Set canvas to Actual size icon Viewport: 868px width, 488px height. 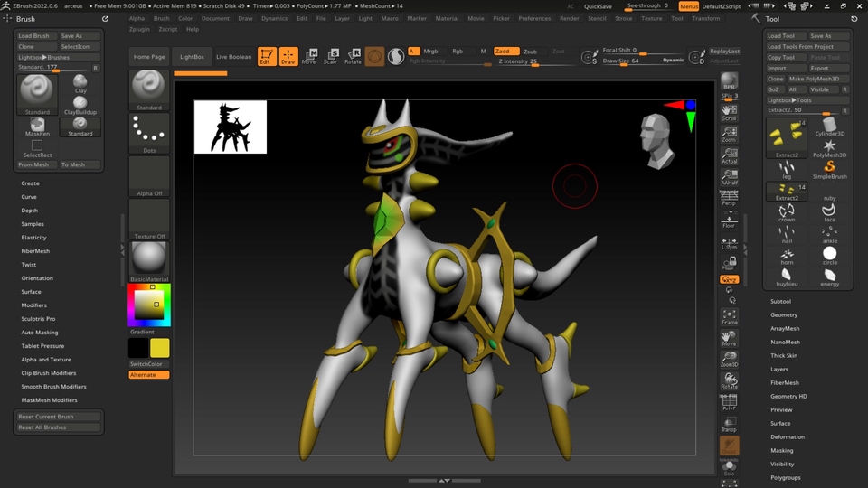click(729, 155)
